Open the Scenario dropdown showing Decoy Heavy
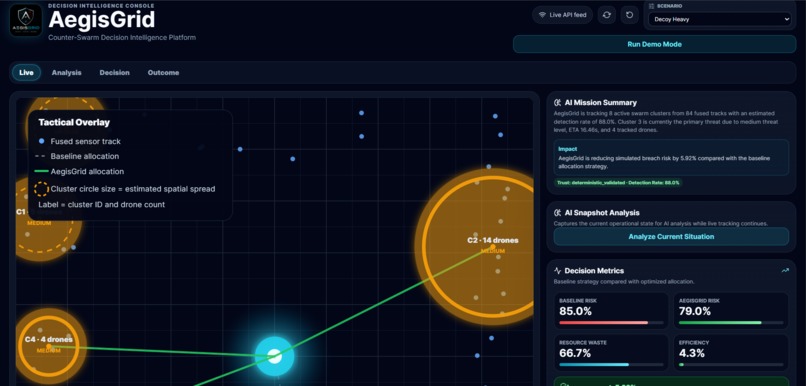Image resolution: width=806 pixels, height=386 pixels. (x=719, y=20)
